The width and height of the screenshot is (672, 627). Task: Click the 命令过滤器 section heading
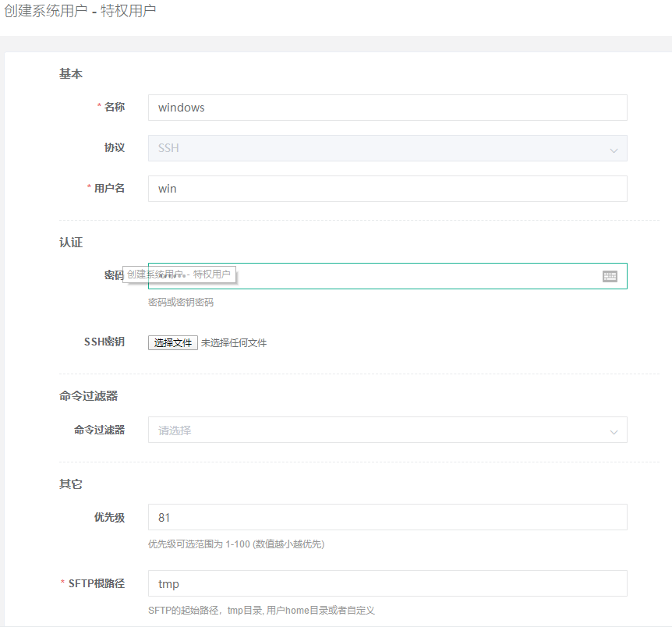[x=88, y=396]
